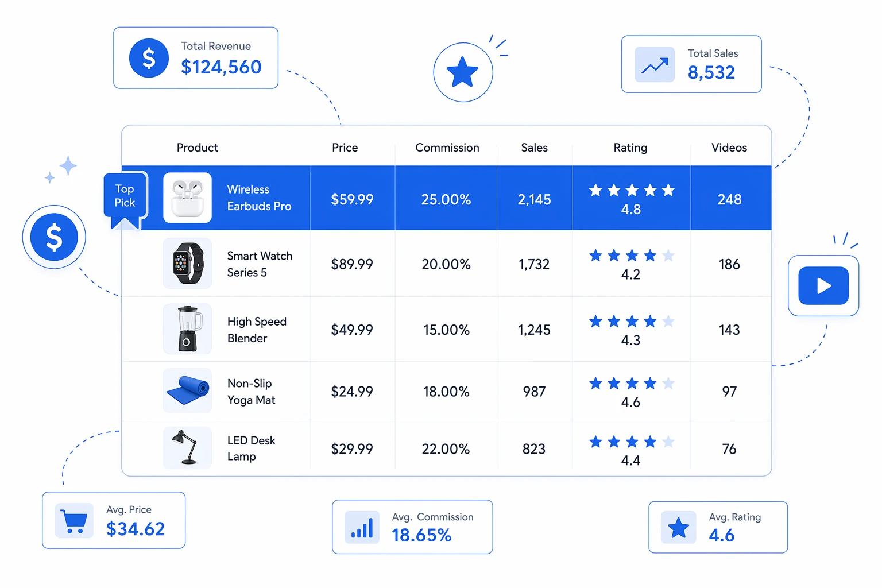Sort by the Videos column header
This screenshot has width=882, height=588.
(729, 148)
